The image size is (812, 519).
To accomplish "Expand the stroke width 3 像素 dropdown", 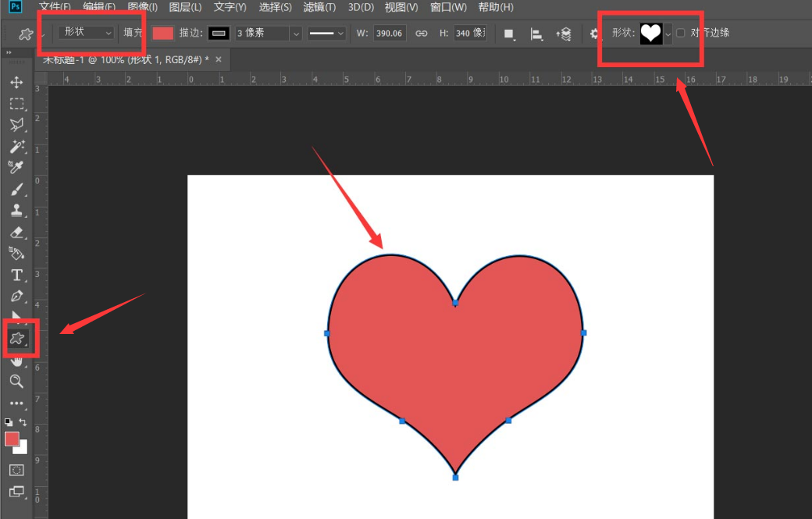I will 296,34.
